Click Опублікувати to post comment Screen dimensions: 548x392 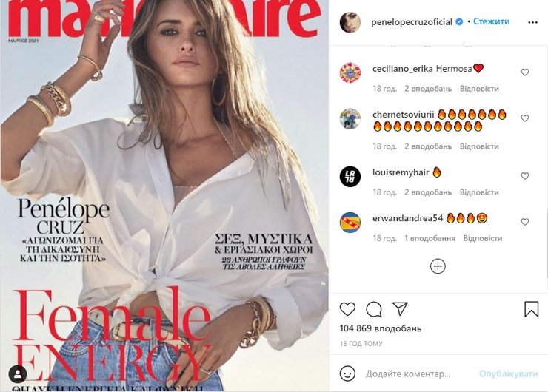(508, 374)
